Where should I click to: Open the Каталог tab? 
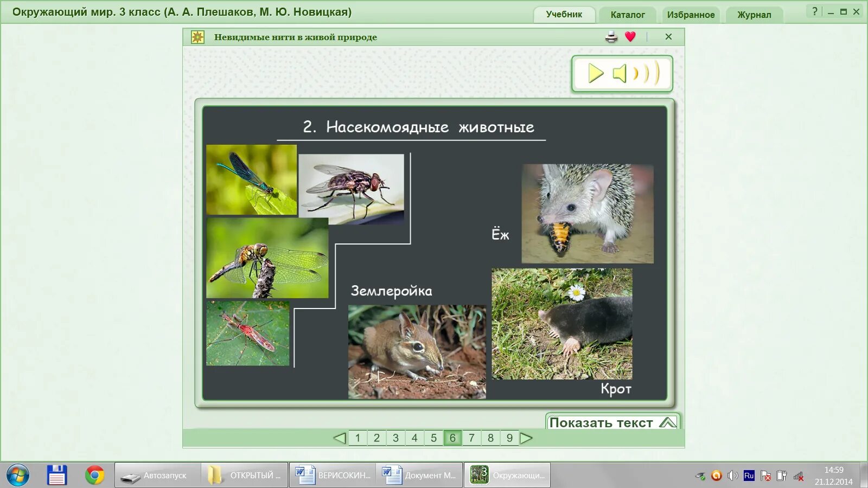point(628,15)
